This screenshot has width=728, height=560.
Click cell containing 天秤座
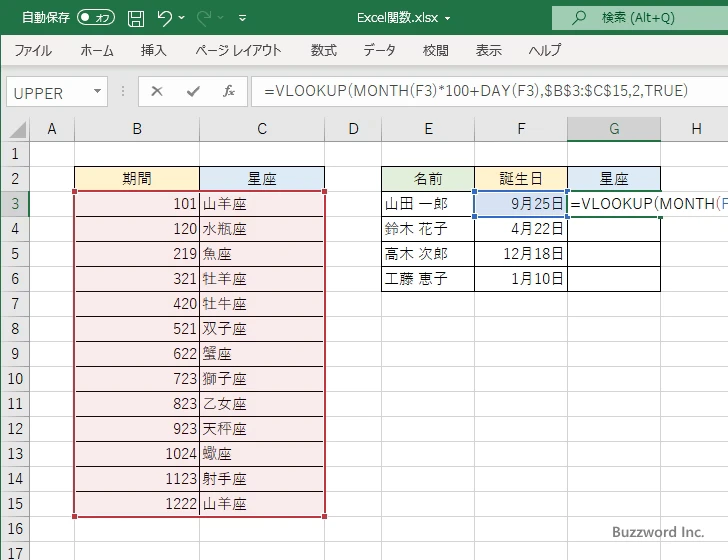click(x=262, y=429)
